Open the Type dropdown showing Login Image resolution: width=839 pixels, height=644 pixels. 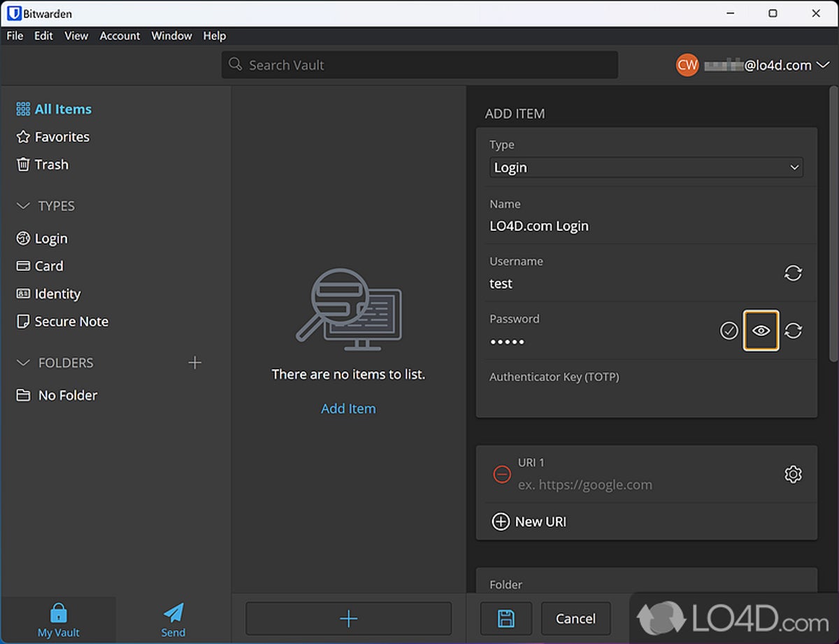coord(646,168)
